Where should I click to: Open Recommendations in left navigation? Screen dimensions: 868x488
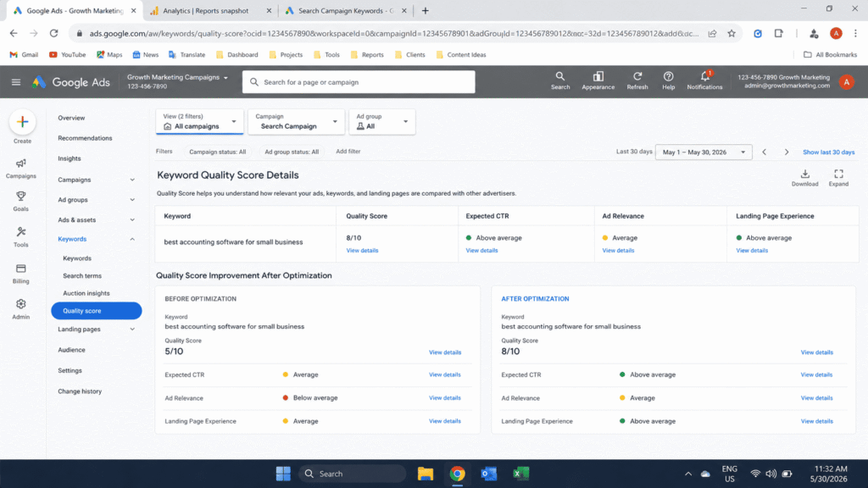click(x=85, y=138)
